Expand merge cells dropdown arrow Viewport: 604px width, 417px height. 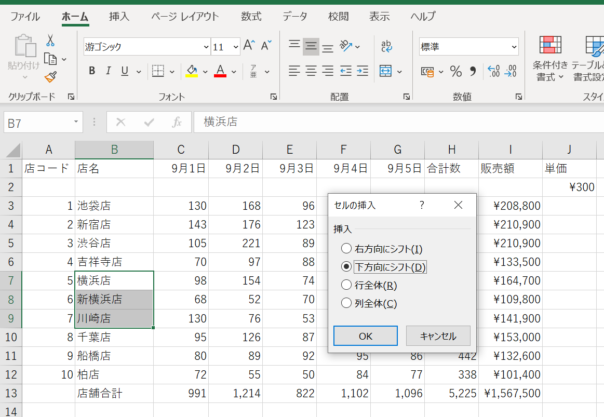399,72
